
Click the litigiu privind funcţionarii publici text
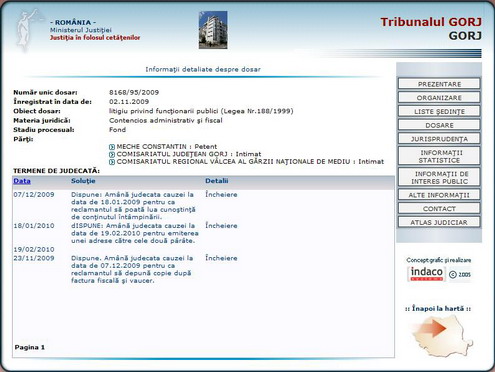pos(201,111)
